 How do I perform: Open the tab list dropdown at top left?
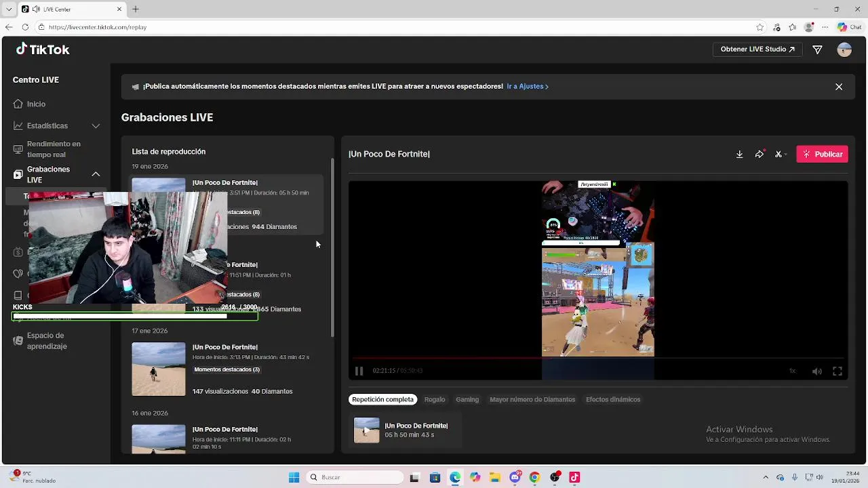[x=8, y=9]
